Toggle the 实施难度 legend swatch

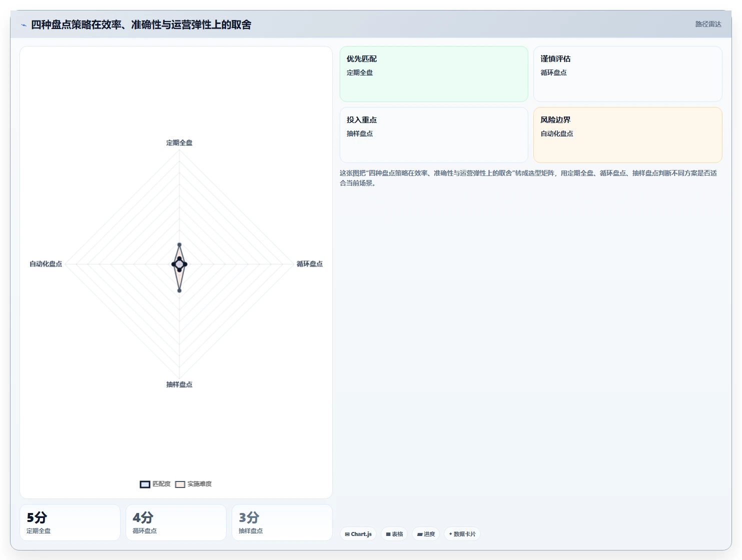click(180, 484)
